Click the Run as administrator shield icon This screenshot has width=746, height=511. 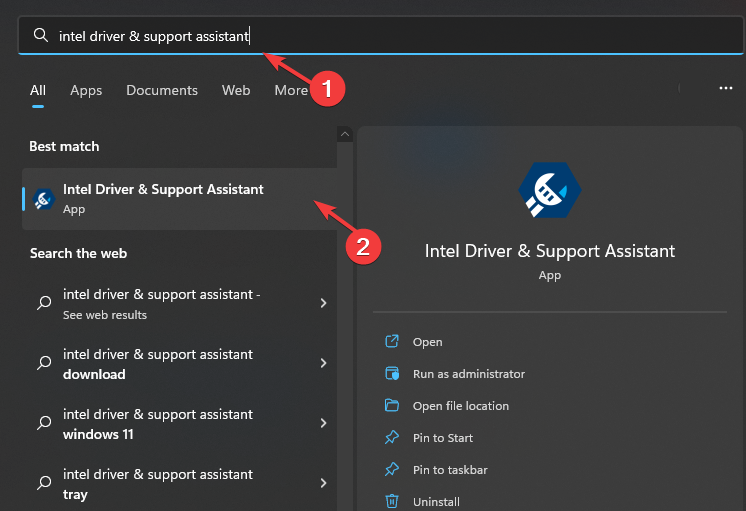click(x=392, y=373)
